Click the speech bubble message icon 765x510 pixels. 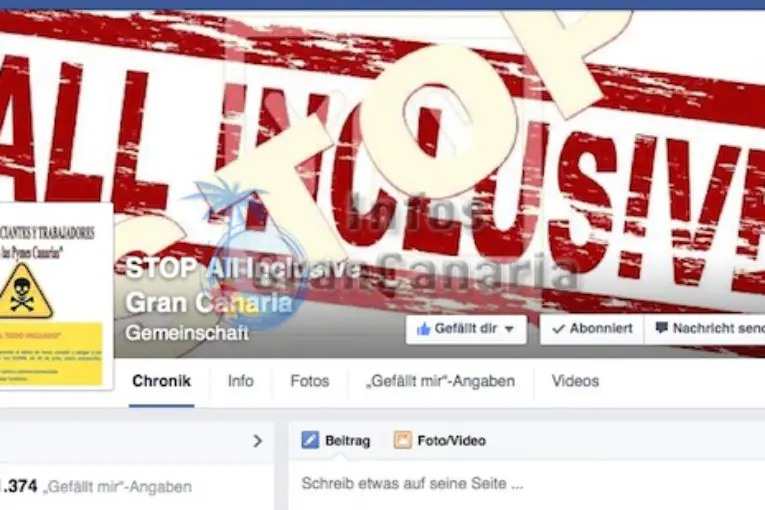pos(661,328)
